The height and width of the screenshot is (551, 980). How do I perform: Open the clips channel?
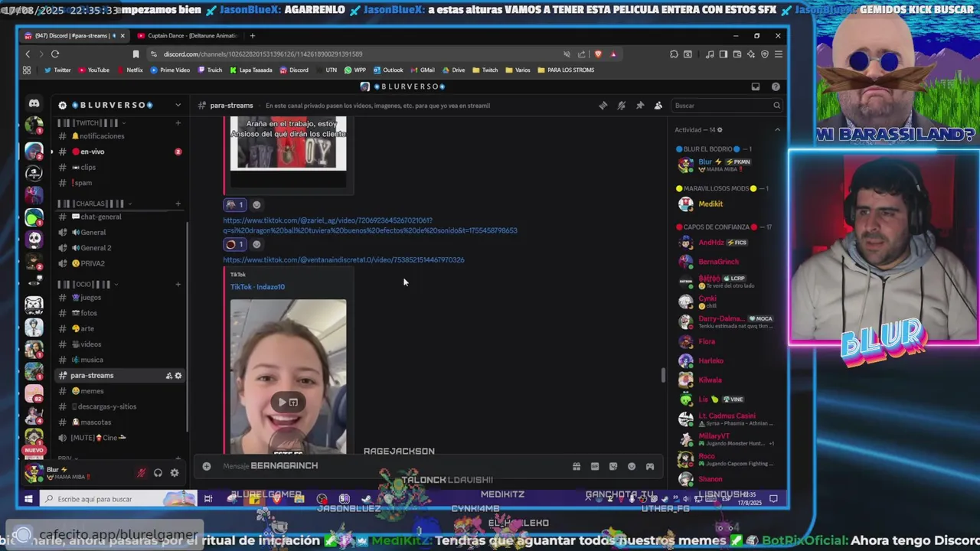click(x=119, y=167)
